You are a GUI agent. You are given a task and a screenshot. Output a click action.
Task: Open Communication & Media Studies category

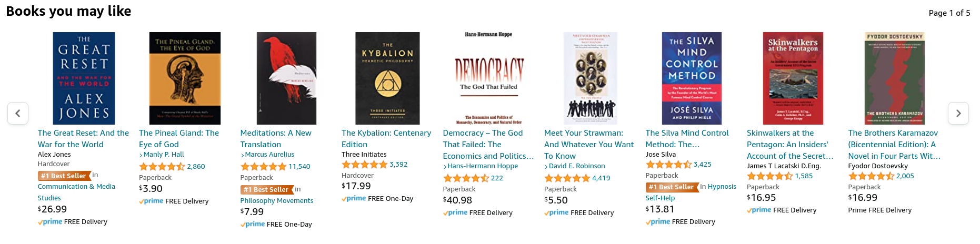pyautogui.click(x=76, y=187)
